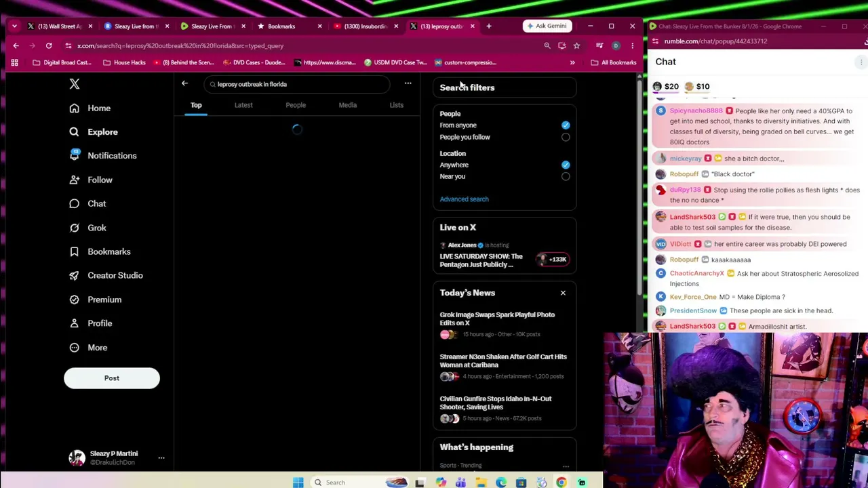
Task: Open the Follow page in sidebar
Action: (91, 180)
